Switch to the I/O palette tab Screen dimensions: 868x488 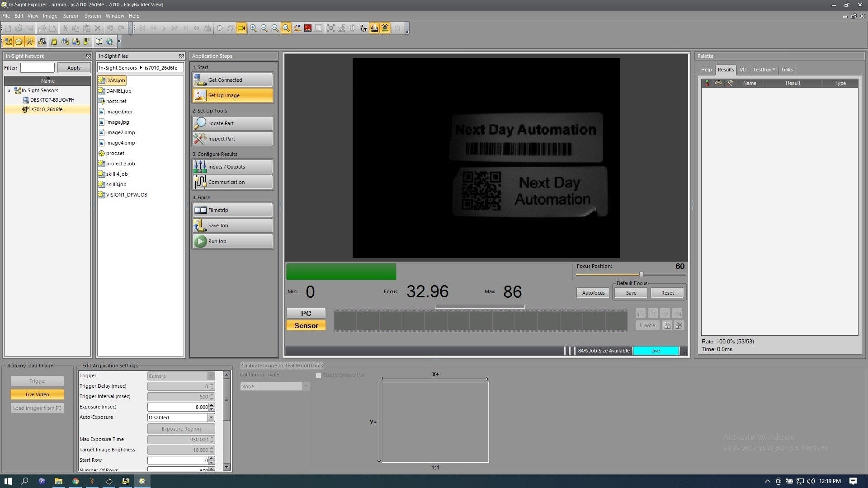(743, 70)
